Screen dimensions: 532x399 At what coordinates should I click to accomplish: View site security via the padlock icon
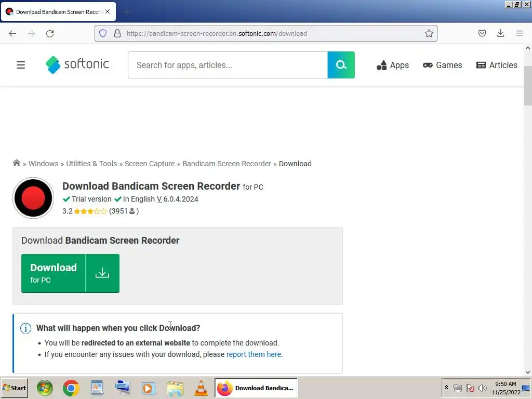coord(117,33)
